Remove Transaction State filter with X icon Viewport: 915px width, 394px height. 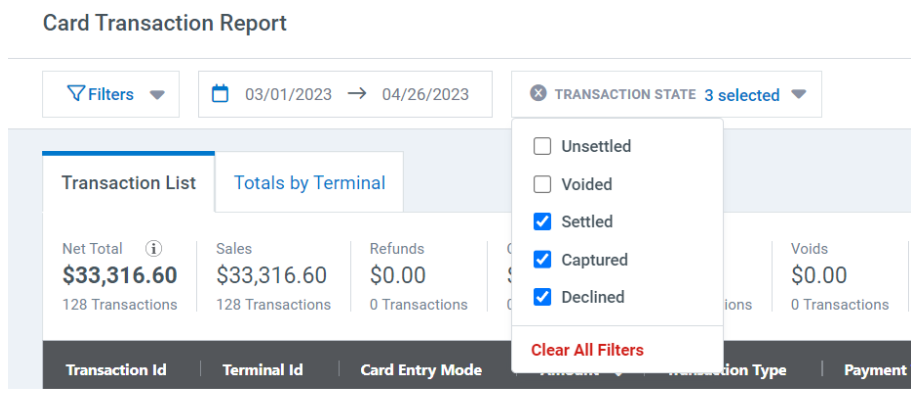[x=538, y=93]
